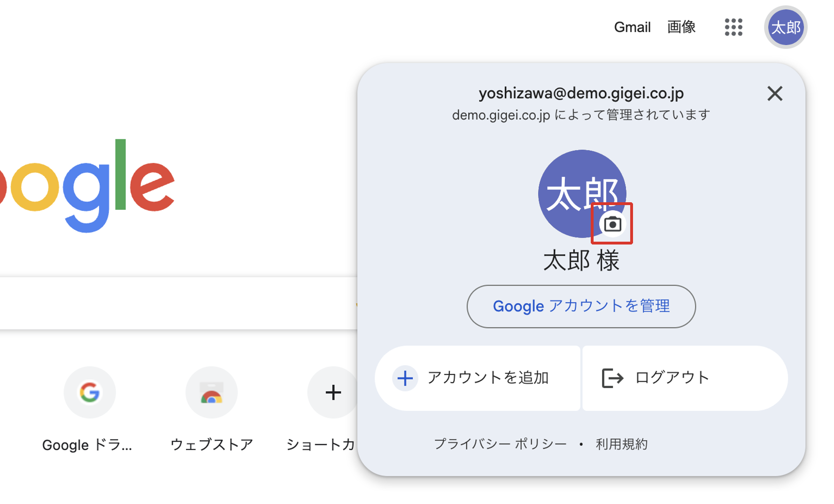Click the top-right 太郎 account avatar
Image resolution: width=834 pixels, height=504 pixels.
pyautogui.click(x=786, y=27)
